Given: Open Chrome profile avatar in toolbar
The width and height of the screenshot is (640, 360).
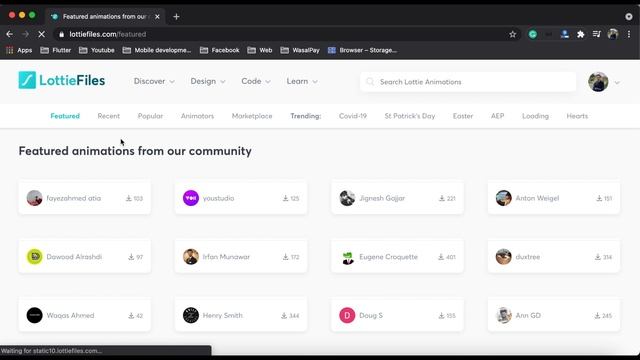Looking at the screenshot, I should [x=613, y=34].
